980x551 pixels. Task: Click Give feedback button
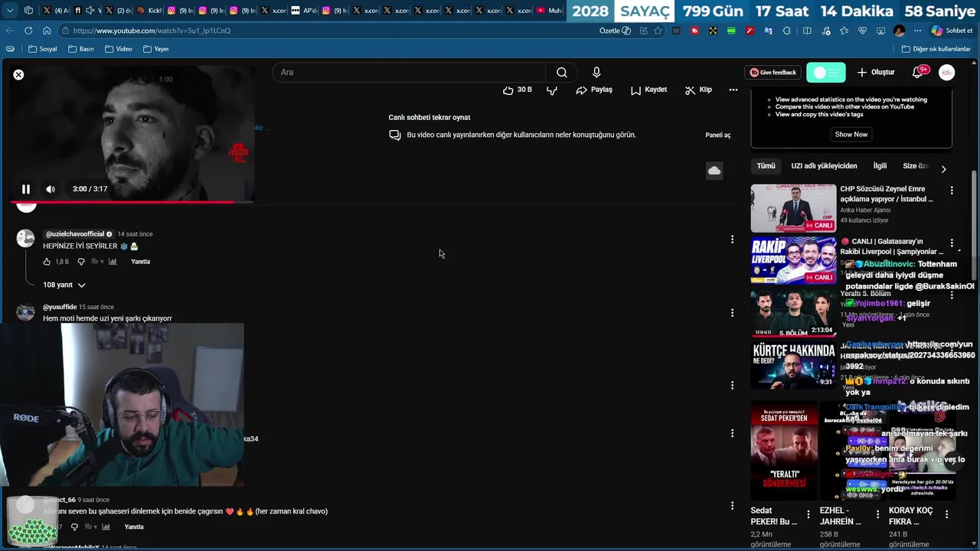point(773,73)
